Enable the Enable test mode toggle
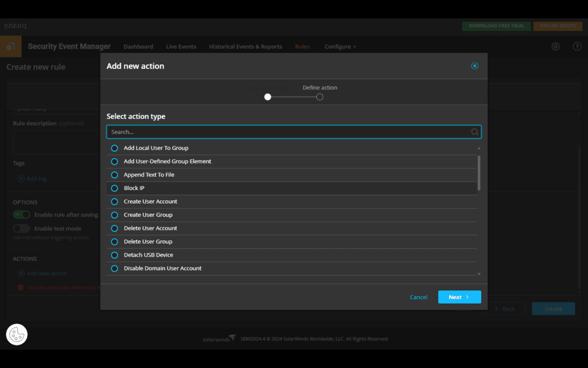 21,228
